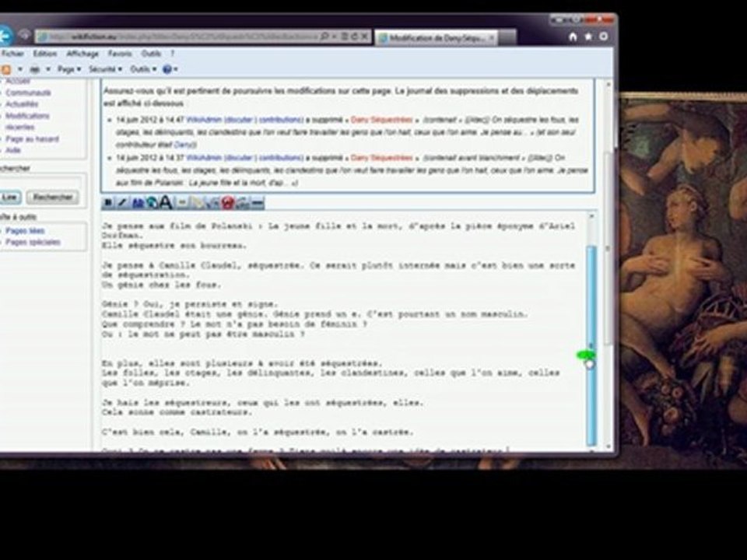Open the Affichage menu
Viewport: 747px width, 560px height.
pos(82,54)
